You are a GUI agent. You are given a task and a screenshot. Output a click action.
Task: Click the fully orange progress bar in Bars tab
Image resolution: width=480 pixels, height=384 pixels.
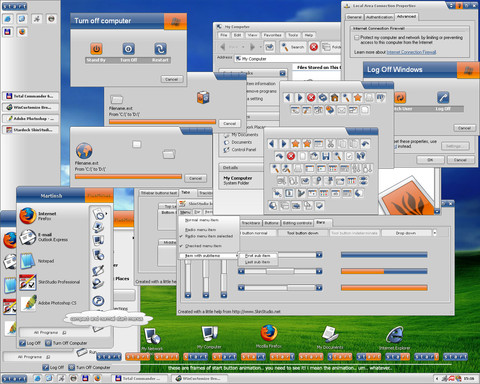pos(384,288)
